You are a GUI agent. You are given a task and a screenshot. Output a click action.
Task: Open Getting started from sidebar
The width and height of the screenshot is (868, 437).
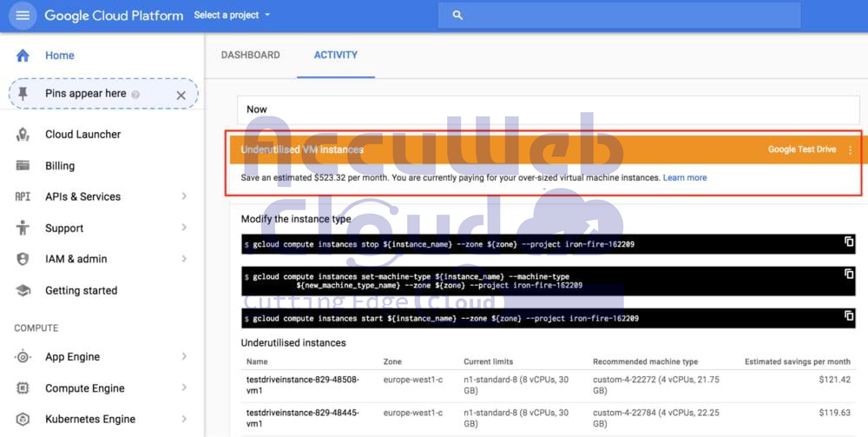click(81, 291)
